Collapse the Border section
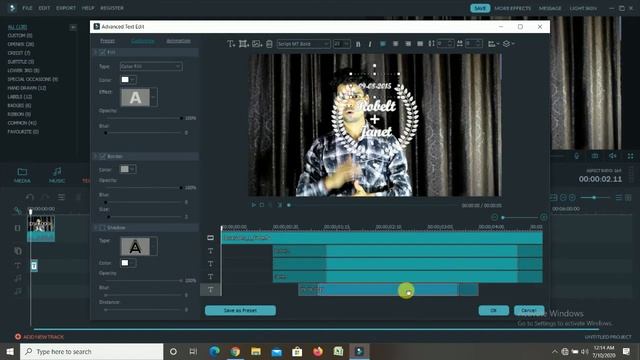This screenshot has width=640, height=360. point(96,156)
